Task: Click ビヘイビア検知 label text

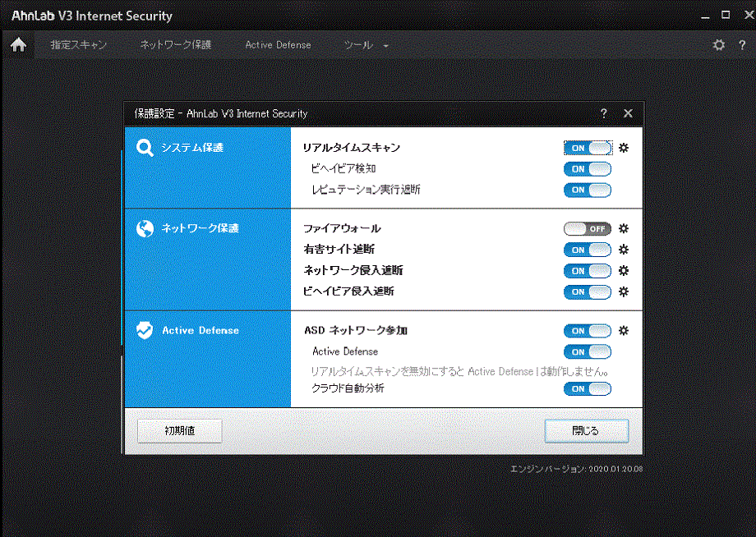Action: point(343,168)
